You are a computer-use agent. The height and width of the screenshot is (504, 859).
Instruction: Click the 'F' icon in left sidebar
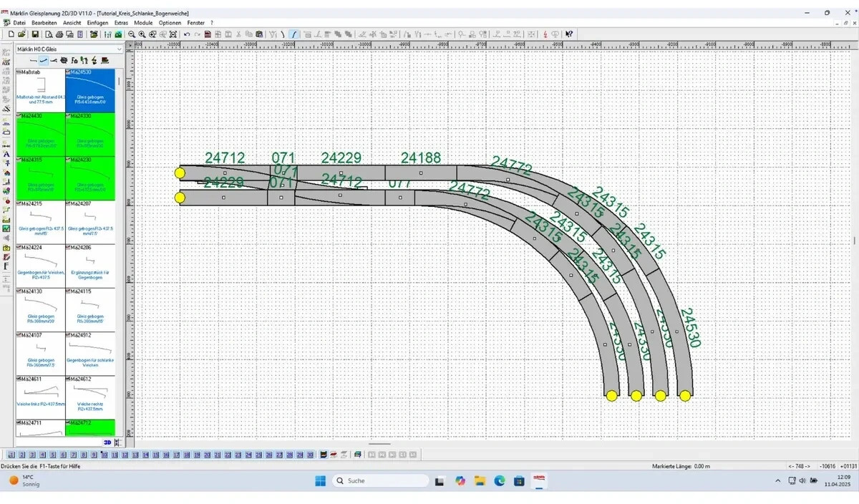pyautogui.click(x=6, y=266)
